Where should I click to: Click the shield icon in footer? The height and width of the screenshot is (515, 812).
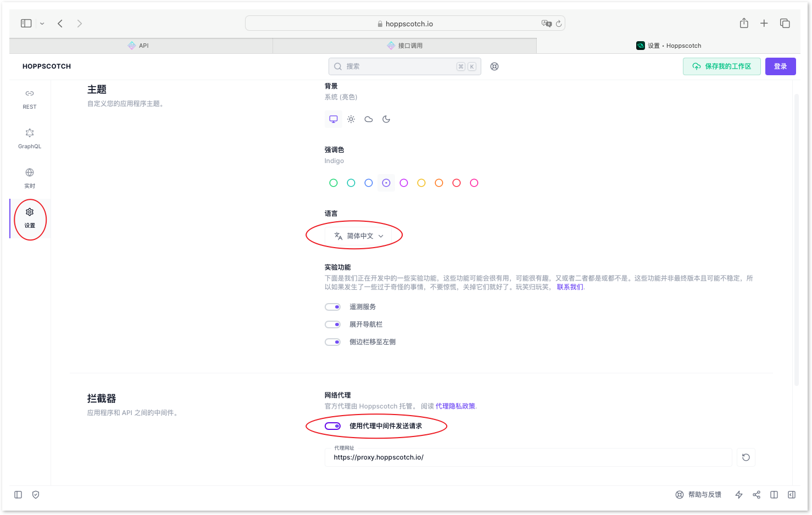pos(36,495)
